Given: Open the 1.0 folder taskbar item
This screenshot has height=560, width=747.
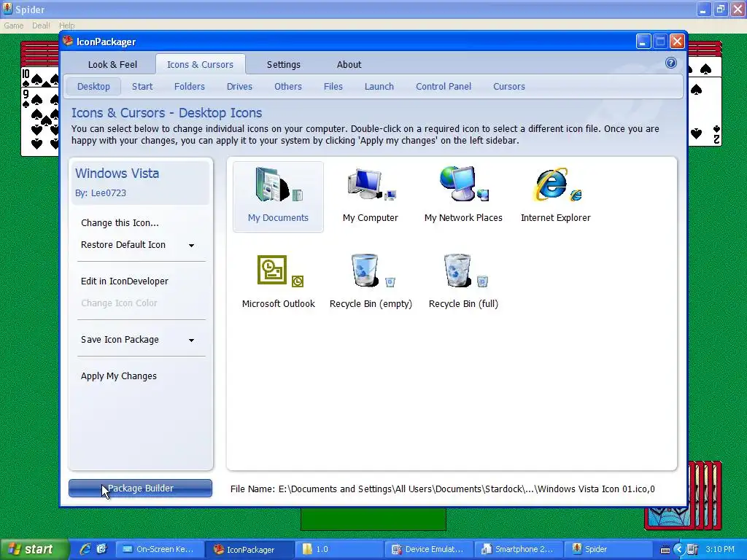Looking at the screenshot, I should (339, 550).
